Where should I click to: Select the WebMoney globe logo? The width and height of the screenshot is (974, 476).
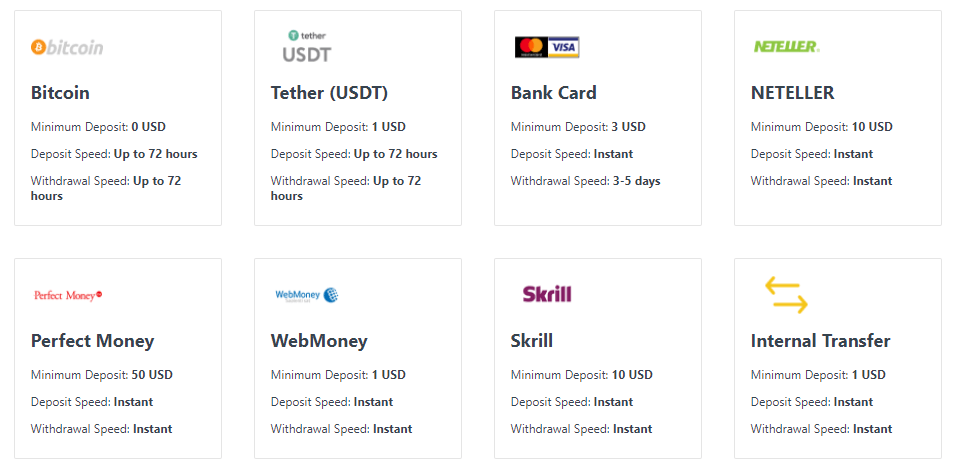pos(307,295)
